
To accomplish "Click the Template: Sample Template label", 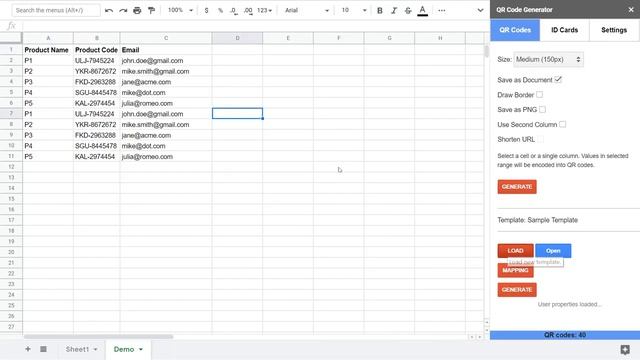I will [x=538, y=220].
